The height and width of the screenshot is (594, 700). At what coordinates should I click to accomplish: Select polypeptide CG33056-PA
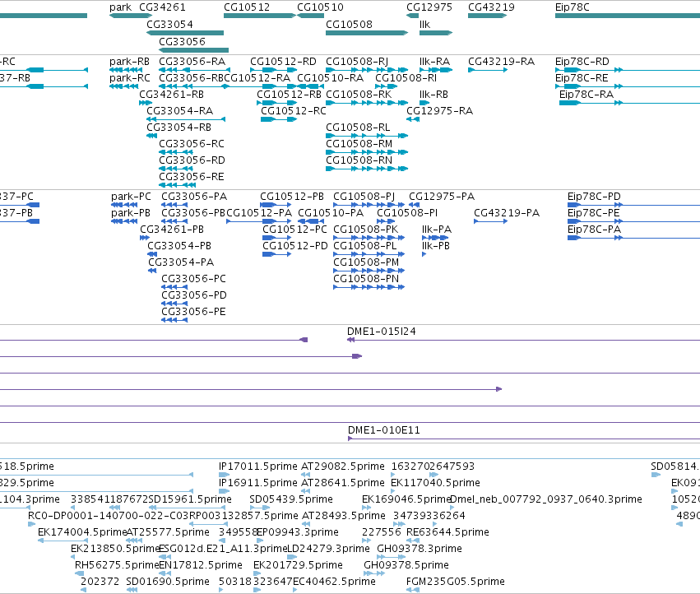pyautogui.click(x=194, y=197)
